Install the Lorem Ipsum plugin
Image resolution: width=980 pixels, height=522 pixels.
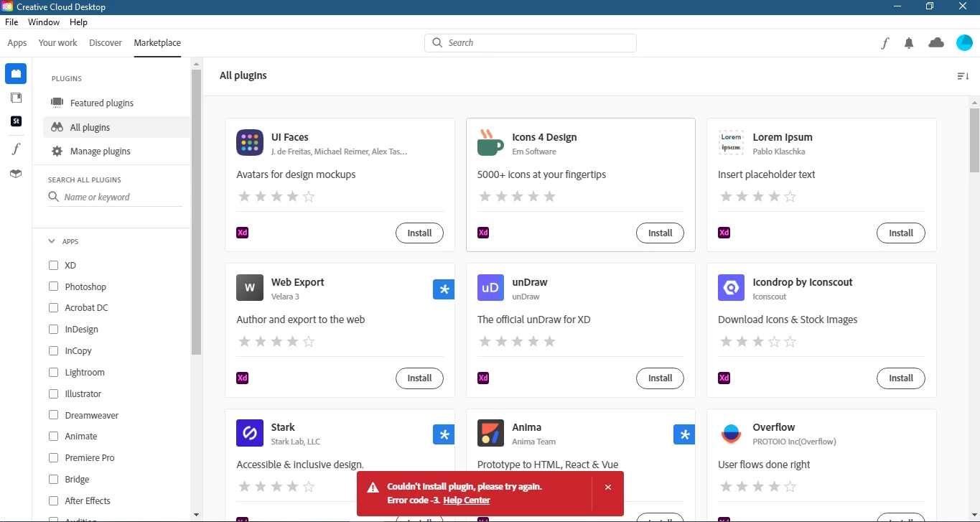pos(900,233)
